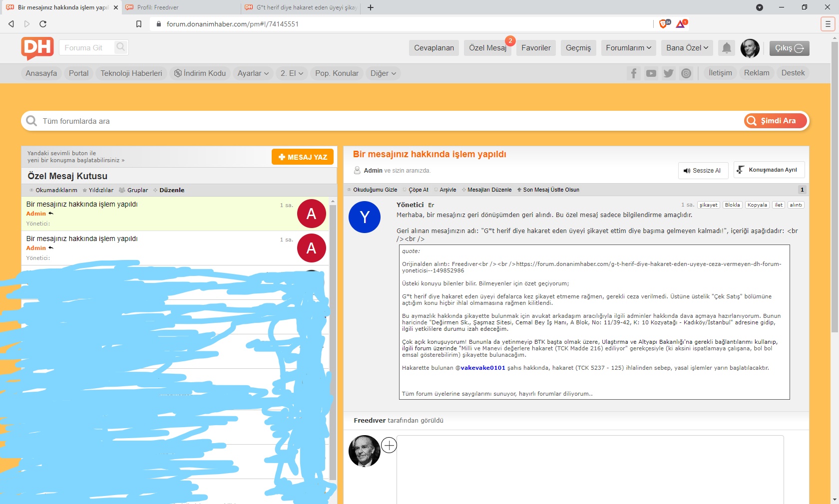Expand the Forumlarım dropdown
The height and width of the screenshot is (504, 839).
click(628, 48)
